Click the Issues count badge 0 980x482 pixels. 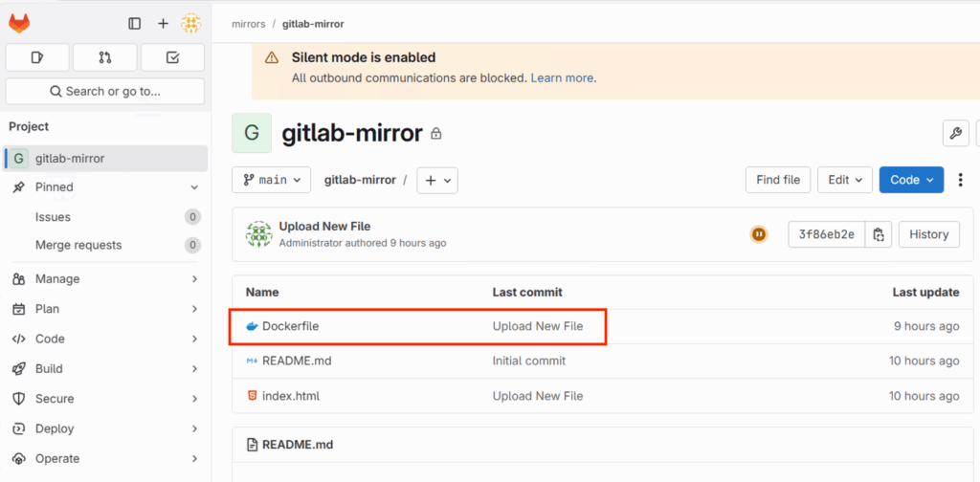192,217
